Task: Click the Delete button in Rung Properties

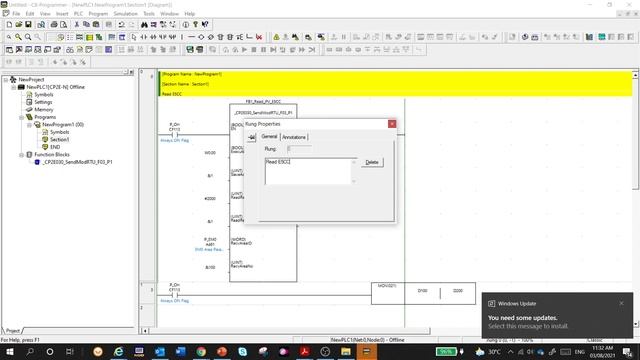Action: click(x=372, y=162)
